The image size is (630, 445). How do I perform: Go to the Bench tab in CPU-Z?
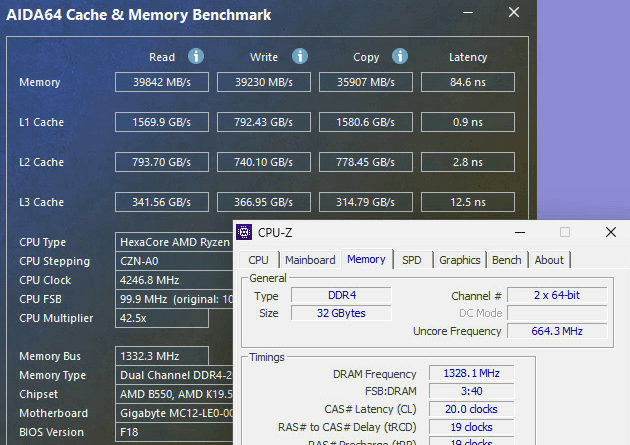coord(507,260)
